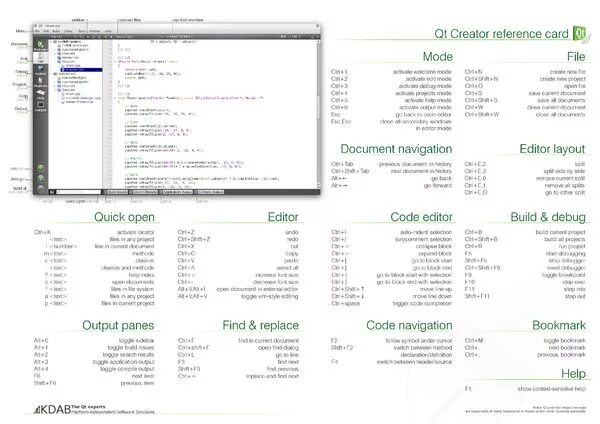
Task: Collapse the first project root in the tree
Action: pyautogui.click(x=51, y=42)
